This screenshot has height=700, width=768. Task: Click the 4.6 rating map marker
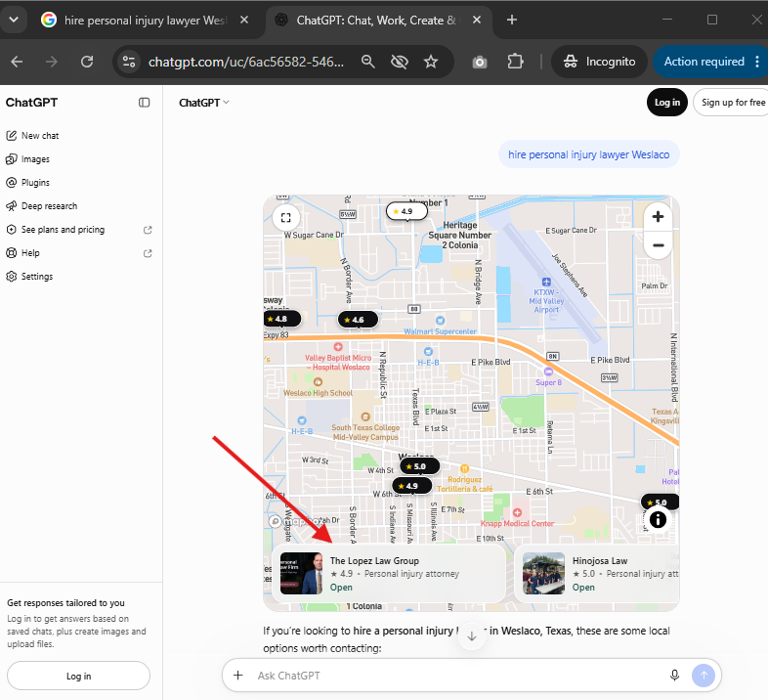coord(358,320)
